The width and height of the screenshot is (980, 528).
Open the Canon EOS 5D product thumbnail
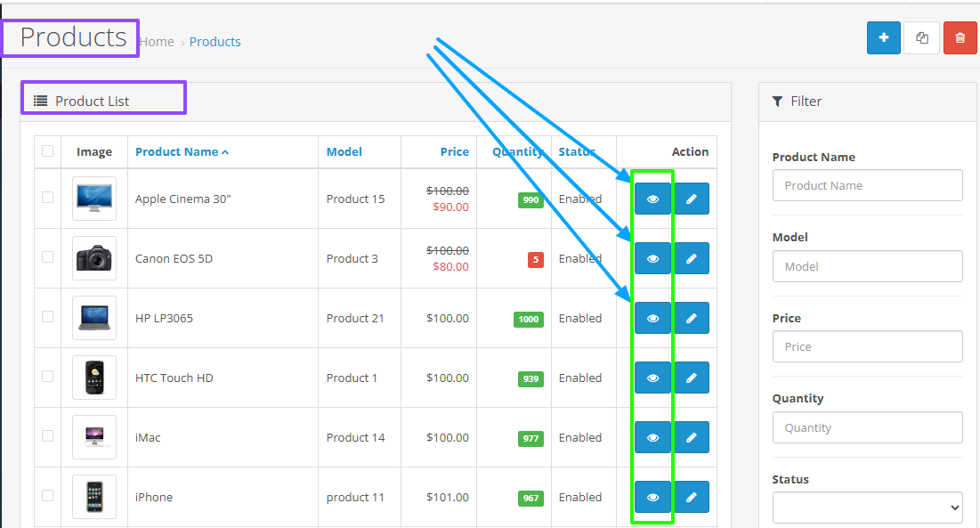point(94,259)
